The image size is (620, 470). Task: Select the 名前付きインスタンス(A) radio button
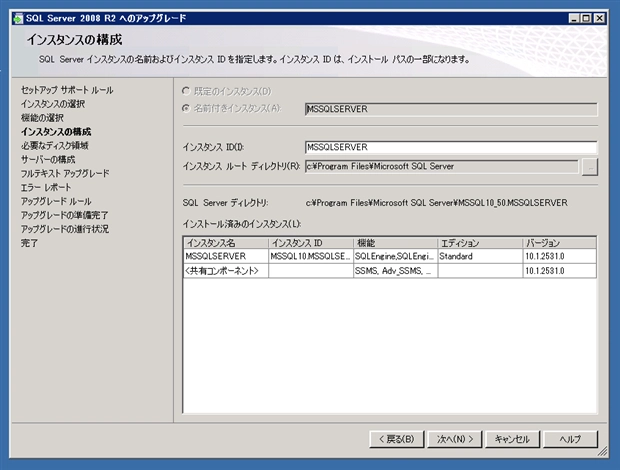pyautogui.click(x=186, y=108)
